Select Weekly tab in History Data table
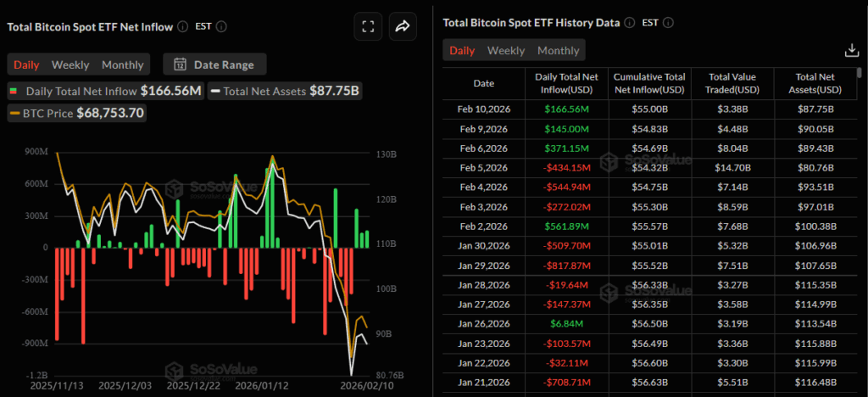868x397 pixels. [x=506, y=51]
